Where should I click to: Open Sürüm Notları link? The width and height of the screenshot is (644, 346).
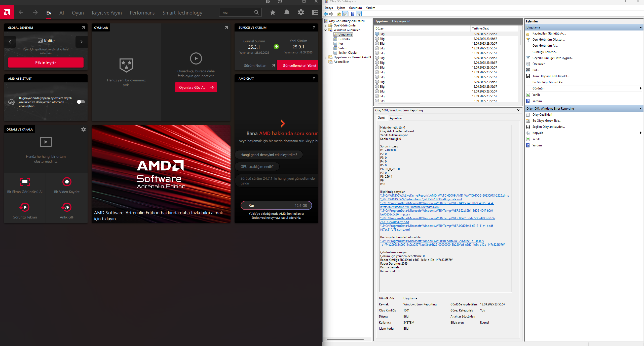tap(256, 66)
